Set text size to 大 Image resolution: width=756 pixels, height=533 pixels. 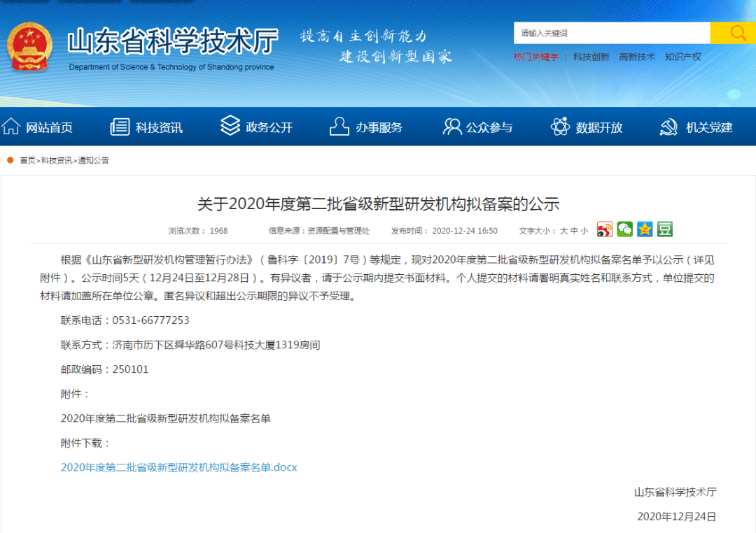tap(563, 231)
